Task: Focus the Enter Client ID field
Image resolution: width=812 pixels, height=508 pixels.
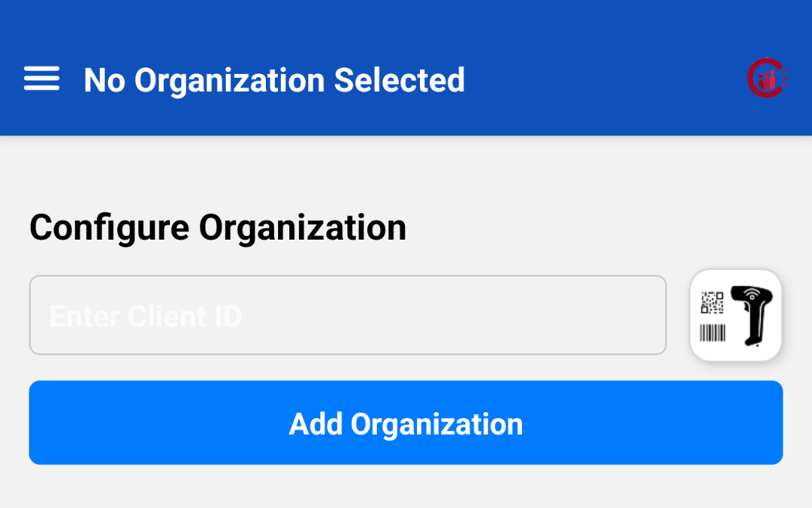Action: (x=347, y=315)
